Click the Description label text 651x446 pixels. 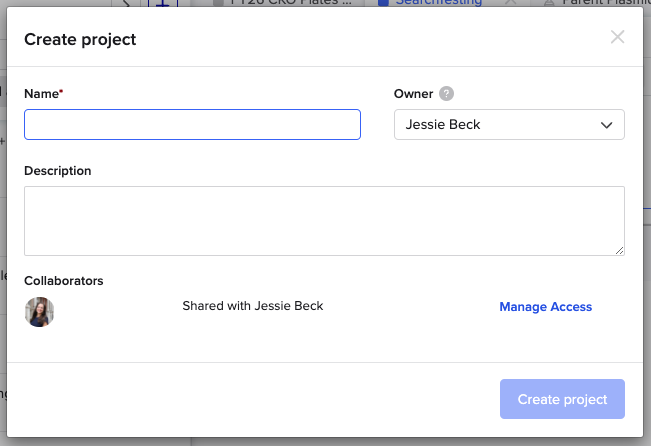[x=58, y=171]
